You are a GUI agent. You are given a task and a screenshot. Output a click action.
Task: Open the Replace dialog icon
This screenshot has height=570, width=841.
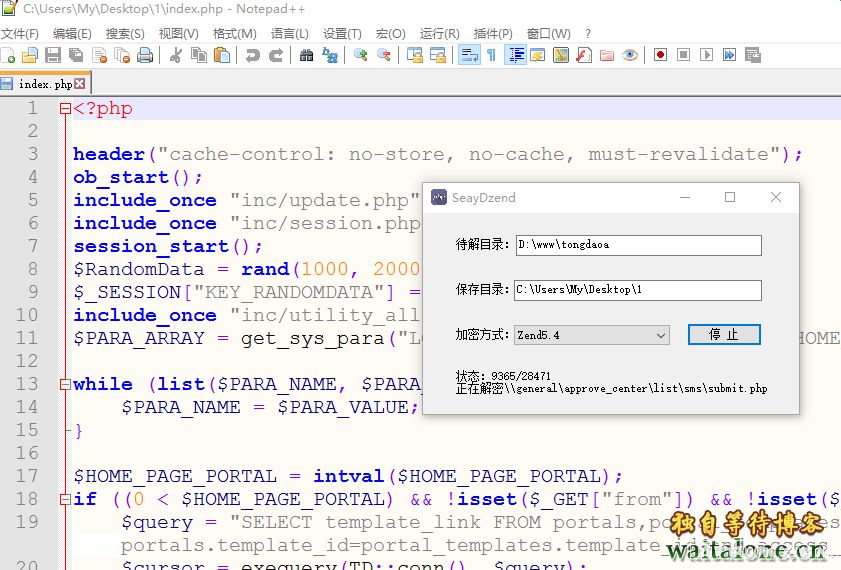(x=330, y=55)
